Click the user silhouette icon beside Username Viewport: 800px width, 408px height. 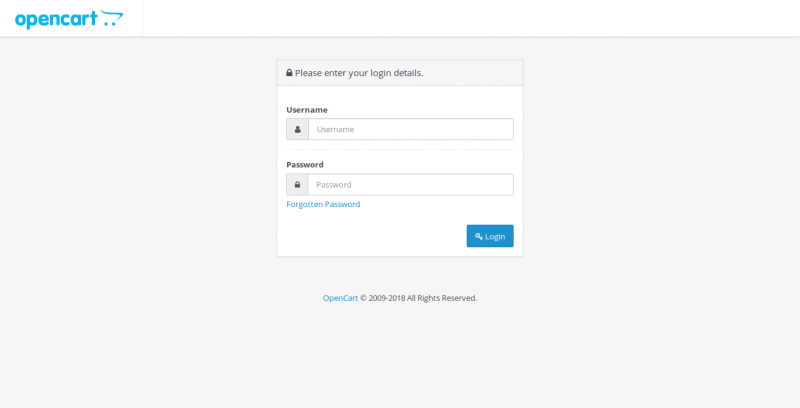[297, 129]
